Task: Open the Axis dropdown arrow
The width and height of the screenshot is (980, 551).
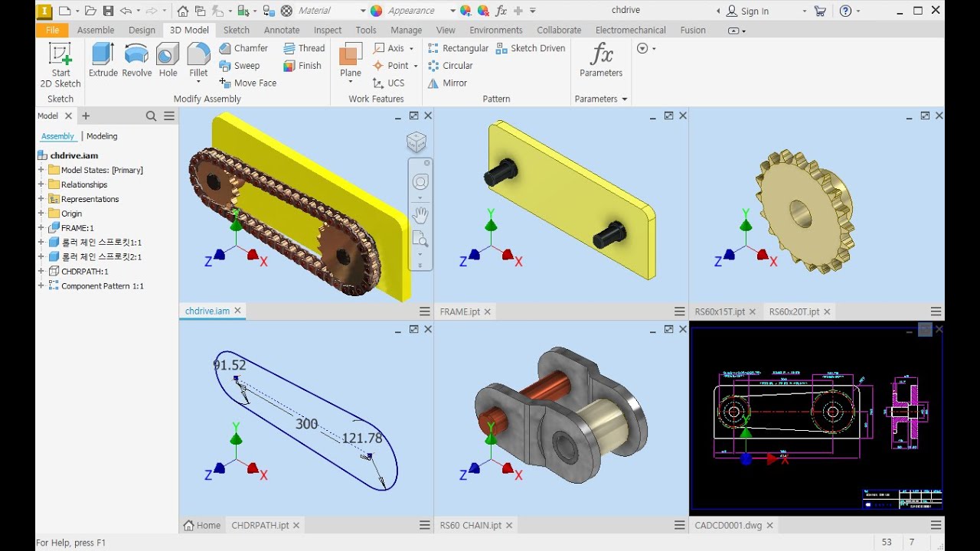Action: point(411,48)
